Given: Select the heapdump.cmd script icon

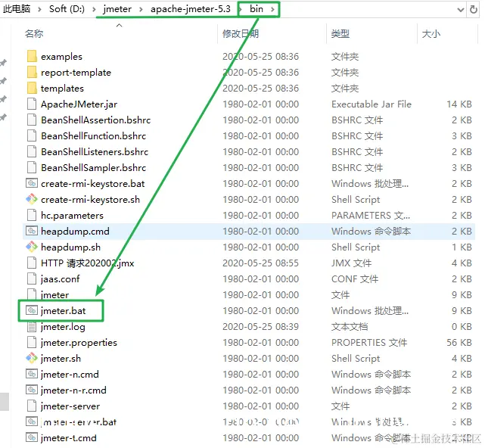Looking at the screenshot, I should click(x=32, y=231).
